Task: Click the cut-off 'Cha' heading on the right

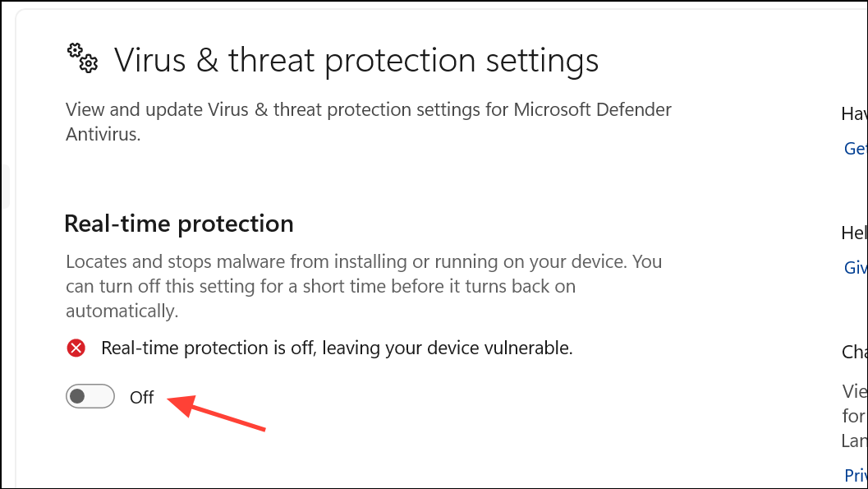Action: click(x=854, y=352)
